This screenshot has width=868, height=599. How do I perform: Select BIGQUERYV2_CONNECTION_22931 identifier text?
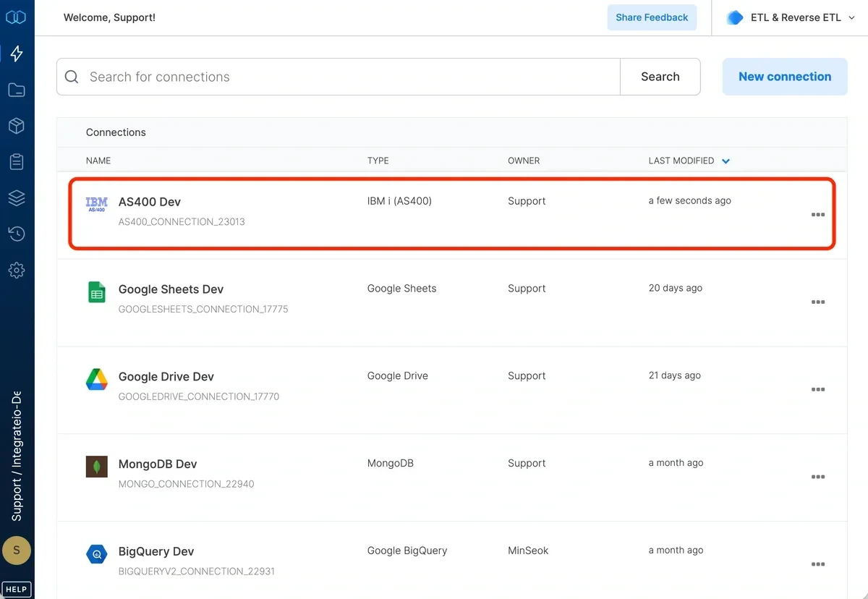pyautogui.click(x=197, y=572)
